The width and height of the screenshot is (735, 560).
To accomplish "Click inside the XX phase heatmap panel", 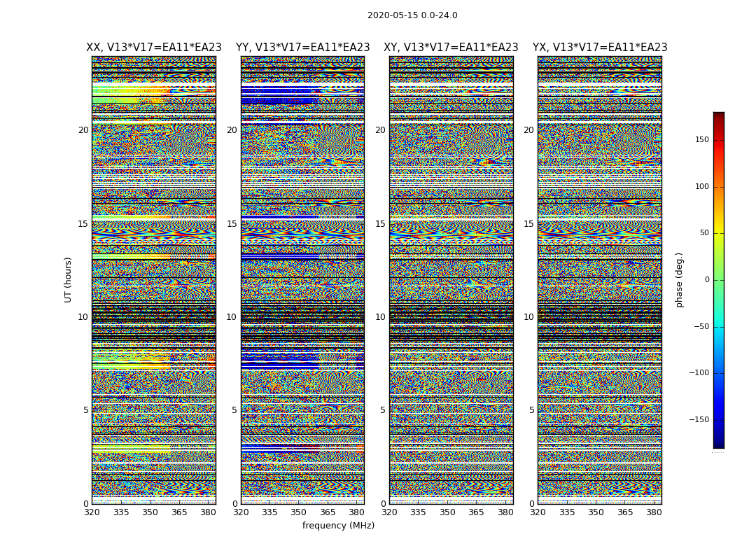I will click(153, 280).
